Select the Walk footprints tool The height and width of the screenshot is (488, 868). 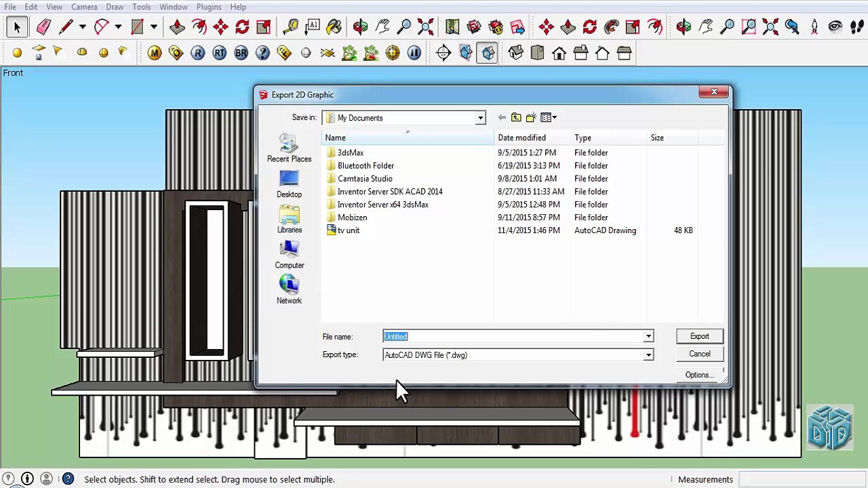tap(856, 27)
